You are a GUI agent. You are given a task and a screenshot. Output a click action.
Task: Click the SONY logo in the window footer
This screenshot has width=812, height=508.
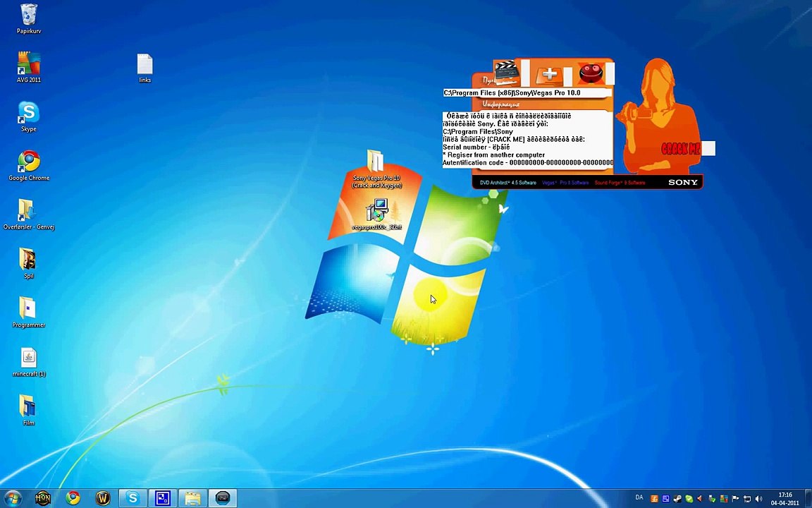click(x=682, y=183)
